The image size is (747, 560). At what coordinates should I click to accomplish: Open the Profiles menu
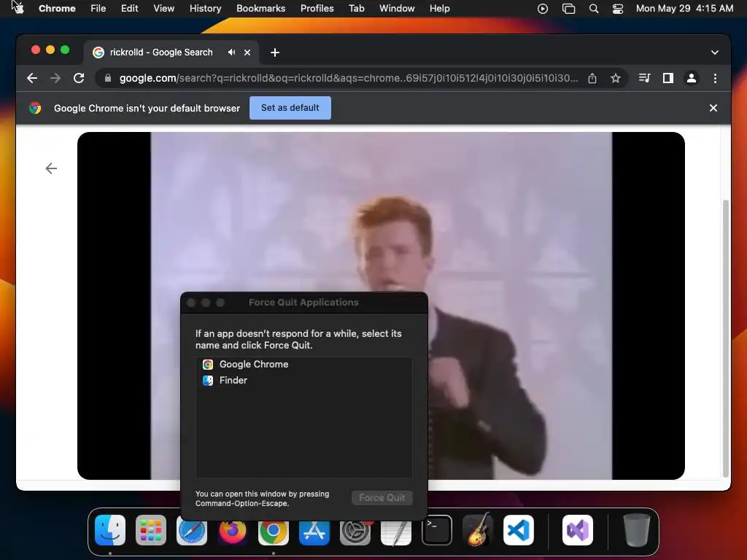point(317,8)
